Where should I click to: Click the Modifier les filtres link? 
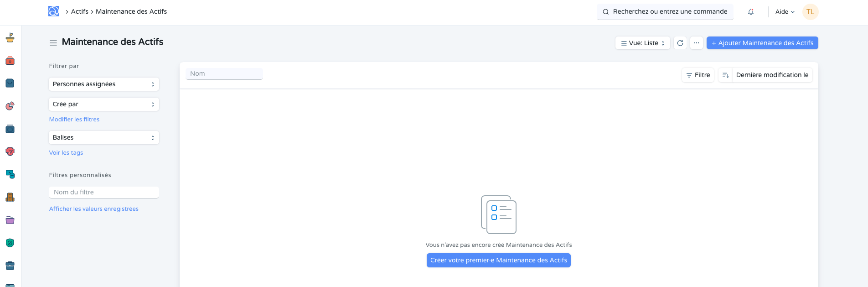coord(74,120)
